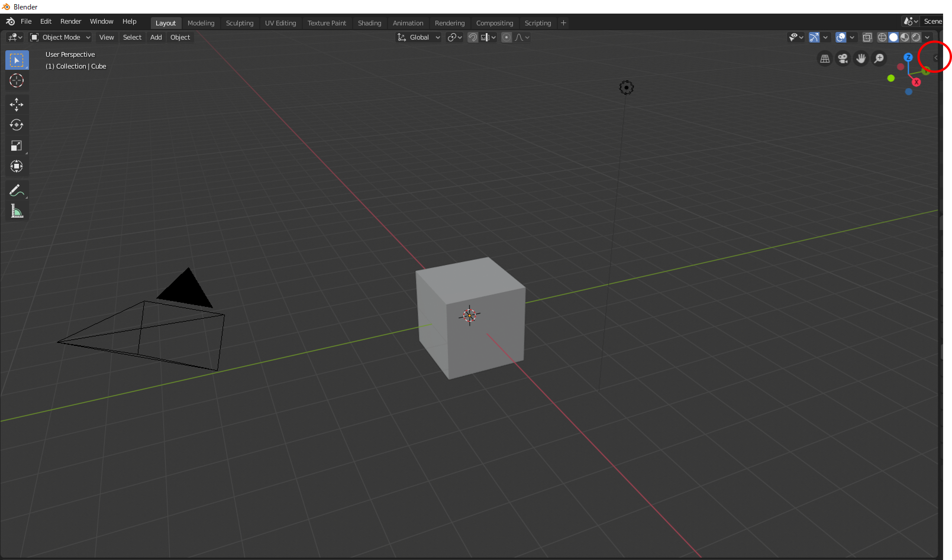This screenshot has height=560, width=952.
Task: Open proportional falloff dropdown
Action: (522, 37)
